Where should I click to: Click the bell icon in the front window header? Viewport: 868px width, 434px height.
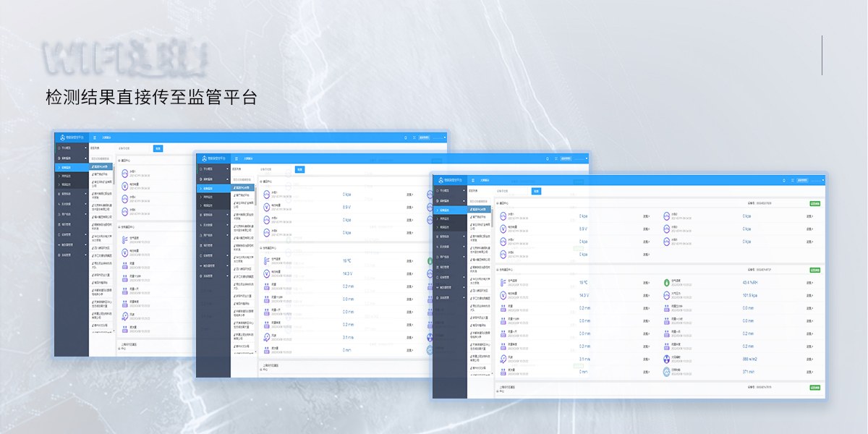point(784,180)
